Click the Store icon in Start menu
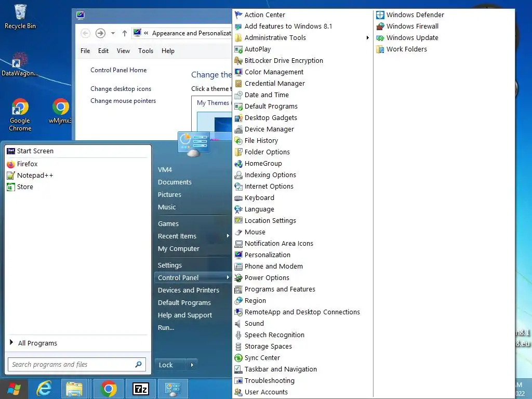The height and width of the screenshot is (399, 532). (x=11, y=187)
